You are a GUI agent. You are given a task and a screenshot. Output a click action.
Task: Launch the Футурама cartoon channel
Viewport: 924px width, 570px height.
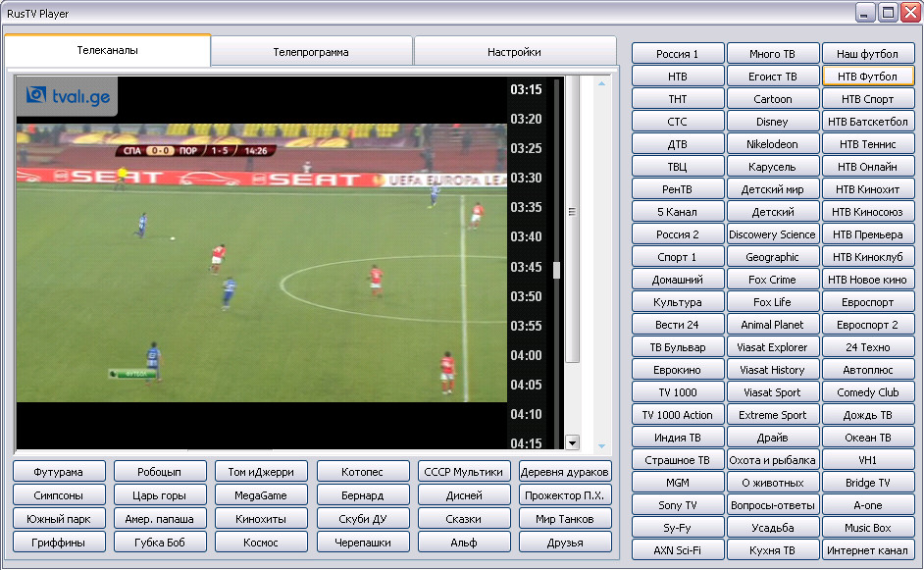pyautogui.click(x=58, y=472)
